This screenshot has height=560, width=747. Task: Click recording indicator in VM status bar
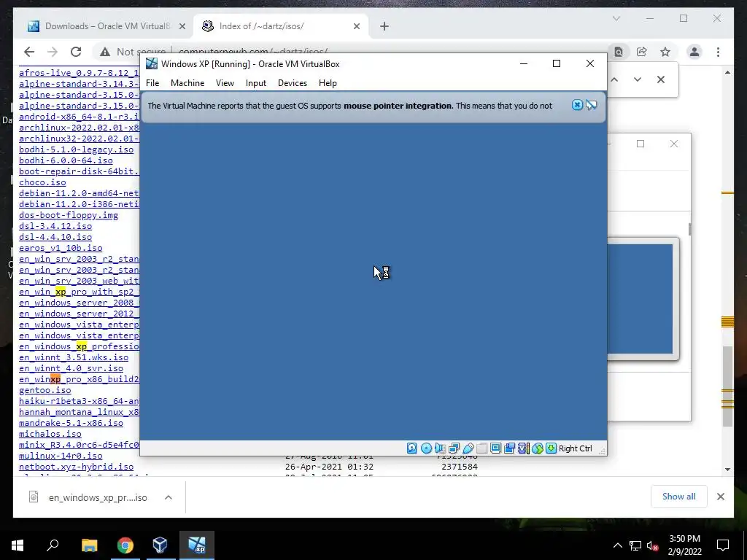(509, 448)
